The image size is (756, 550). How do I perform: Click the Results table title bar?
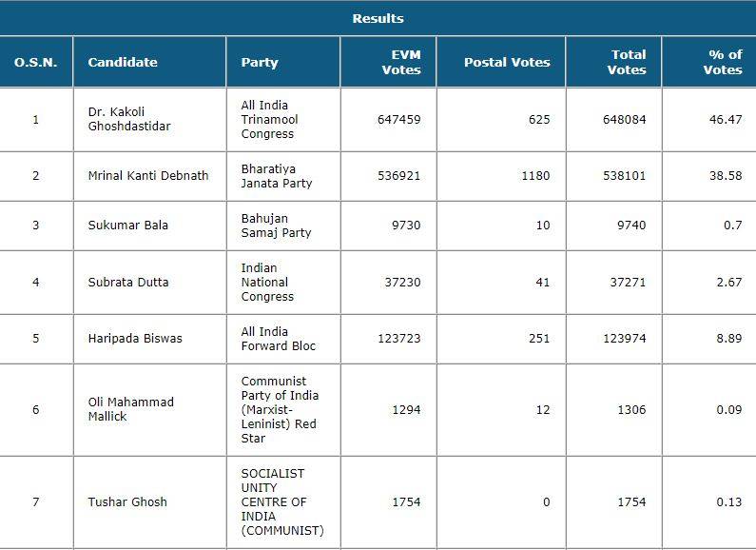[x=378, y=18]
